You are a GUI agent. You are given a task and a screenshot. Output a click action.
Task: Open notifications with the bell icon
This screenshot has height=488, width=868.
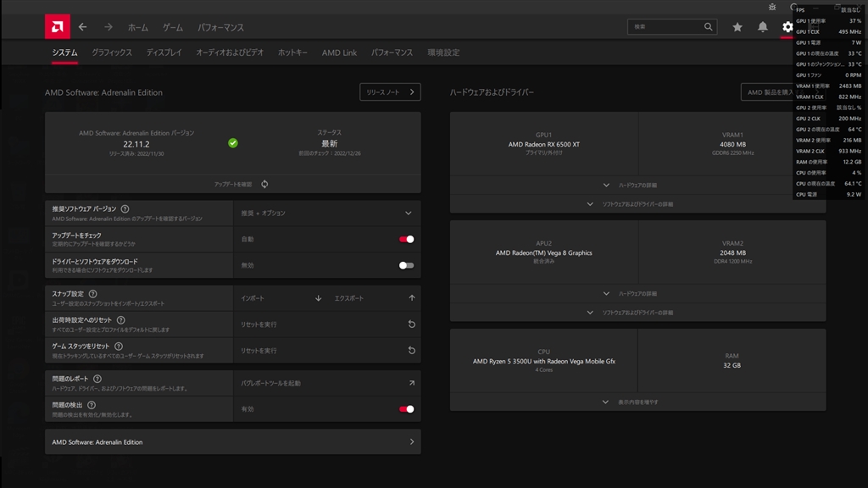coord(763,27)
